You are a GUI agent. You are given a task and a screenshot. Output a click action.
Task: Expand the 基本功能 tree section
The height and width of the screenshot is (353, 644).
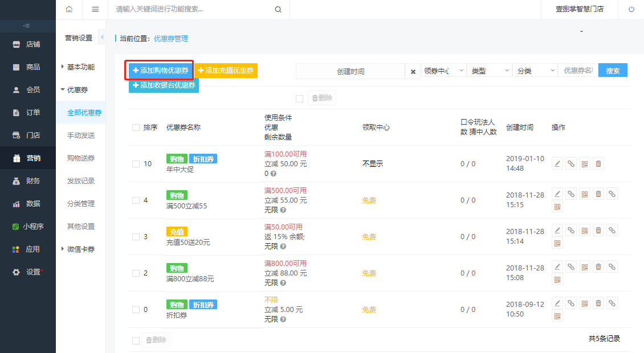pos(78,67)
